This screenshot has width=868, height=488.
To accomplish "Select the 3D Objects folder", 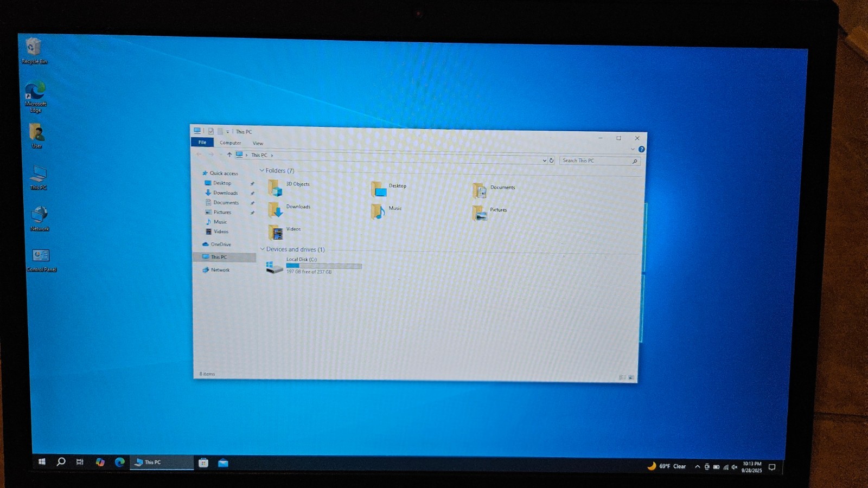I will (289, 188).
